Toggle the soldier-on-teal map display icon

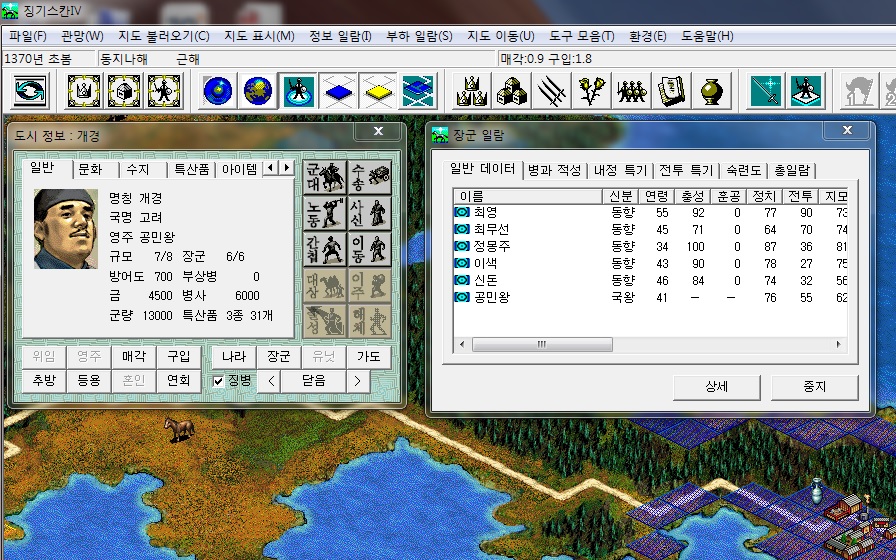[x=298, y=90]
